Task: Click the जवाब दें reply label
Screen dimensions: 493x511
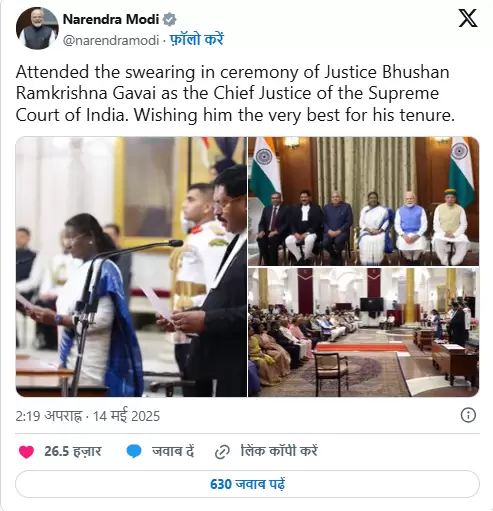Action: coord(173,451)
